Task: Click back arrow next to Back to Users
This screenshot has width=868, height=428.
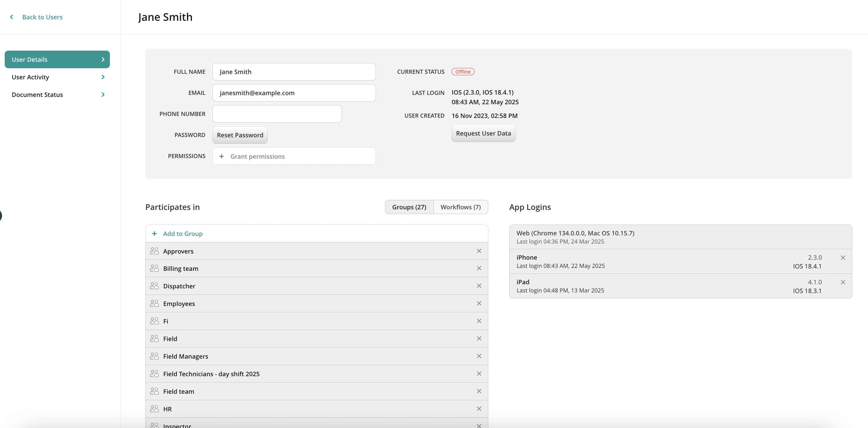Action: [12, 17]
